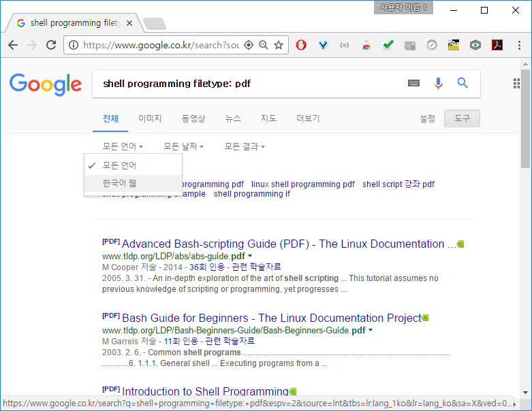Click the vertical scrollbar thumb
This screenshot has height=411, width=532.
pos(525,118)
